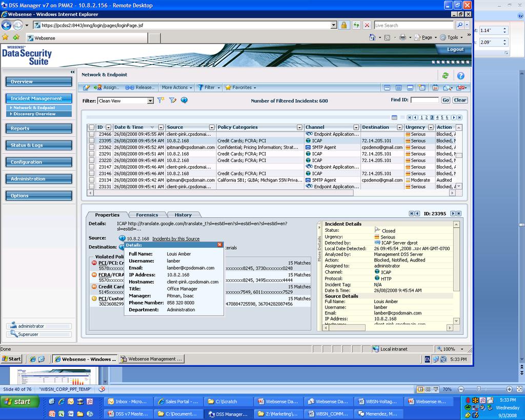Screen dimensions: 525x420
Task: Switch to the History tab
Action: pyautogui.click(x=183, y=215)
